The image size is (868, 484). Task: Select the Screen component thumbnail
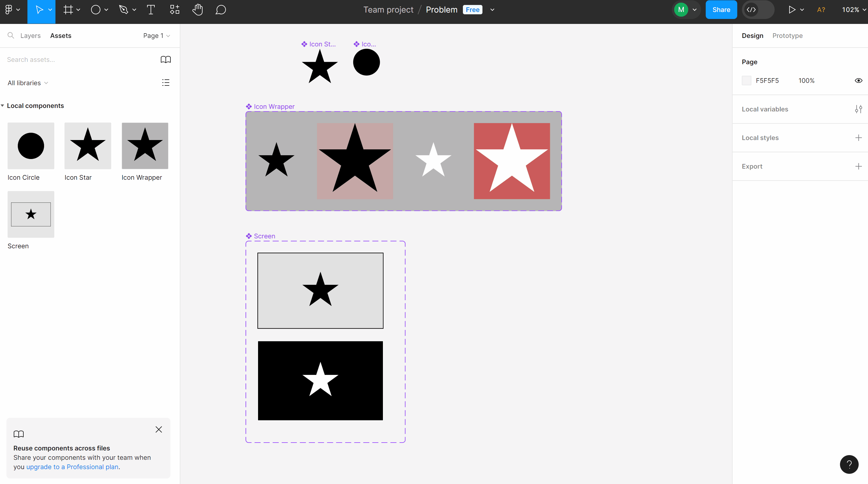[31, 214]
